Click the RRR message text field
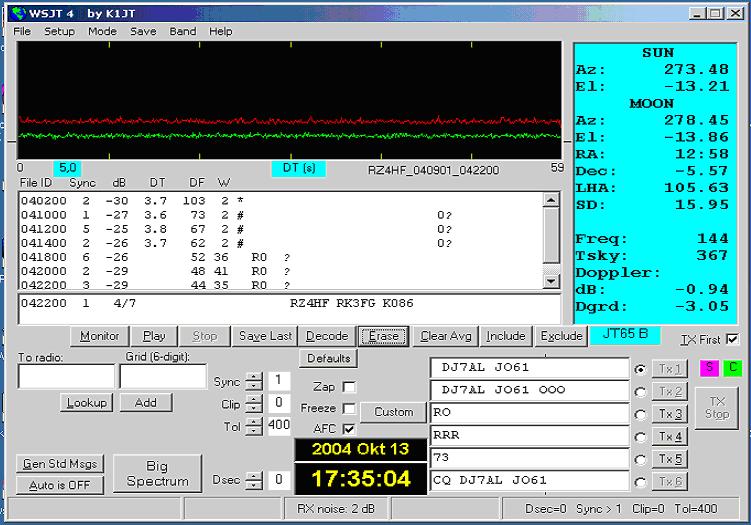Image resolution: width=751 pixels, height=525 pixels. tap(529, 435)
